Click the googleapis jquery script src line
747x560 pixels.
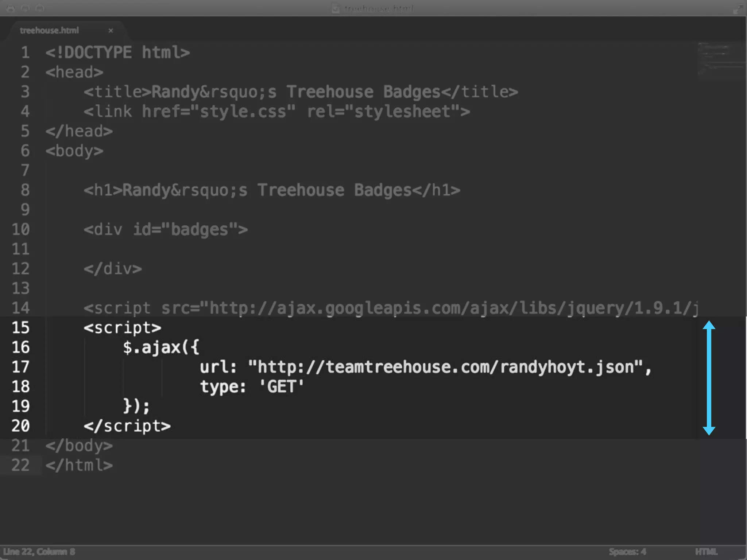tap(391, 308)
